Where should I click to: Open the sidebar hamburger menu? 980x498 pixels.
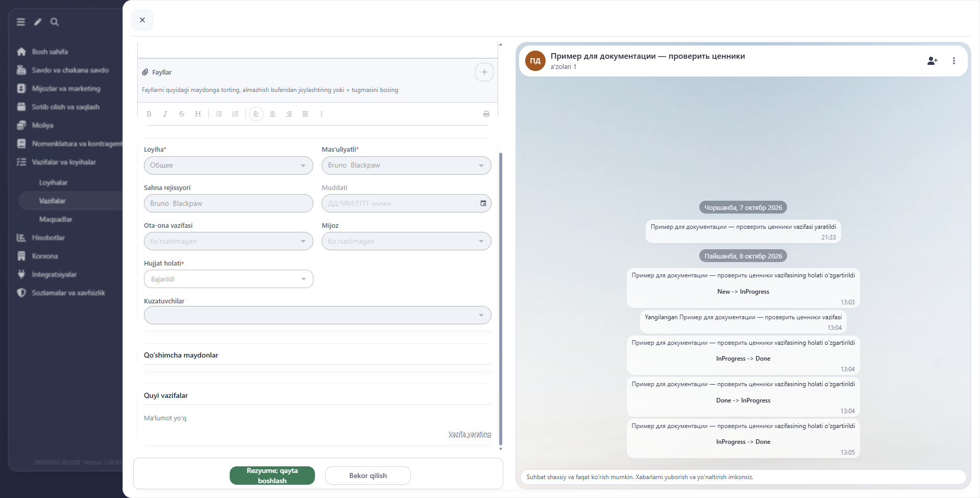(21, 22)
